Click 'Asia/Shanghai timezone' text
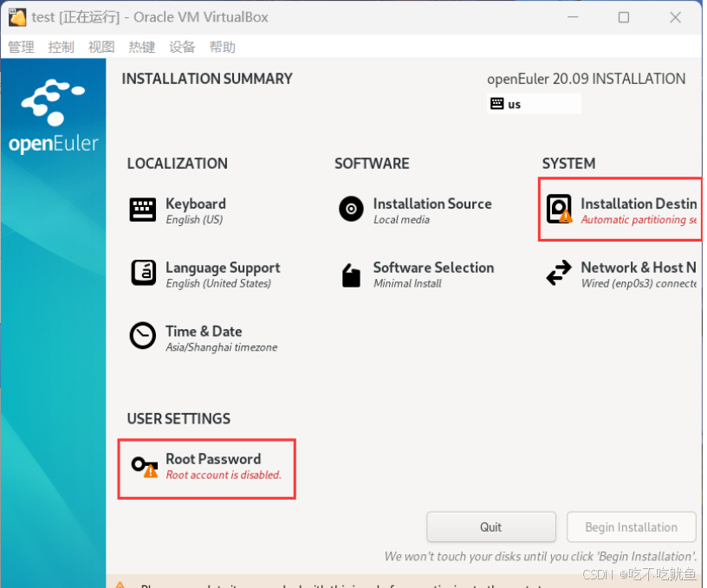 pyautogui.click(x=222, y=347)
